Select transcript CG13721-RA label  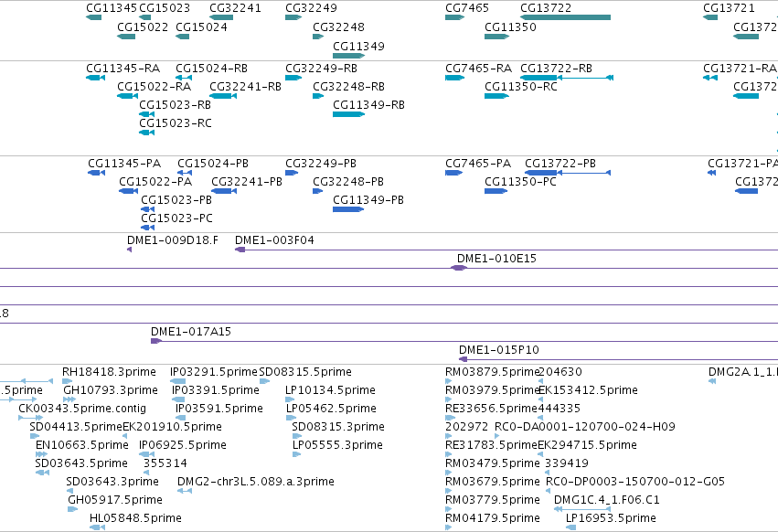tap(740, 68)
